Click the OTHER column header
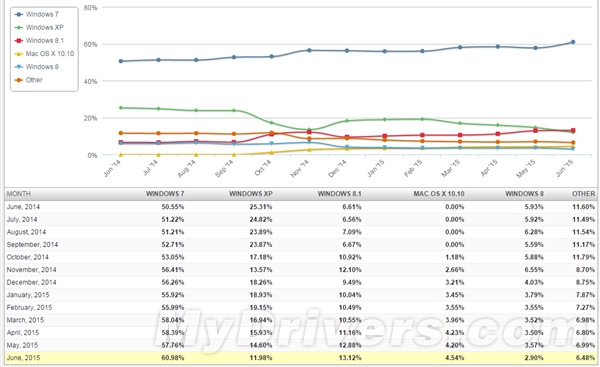This screenshot has width=600, height=367. [584, 194]
